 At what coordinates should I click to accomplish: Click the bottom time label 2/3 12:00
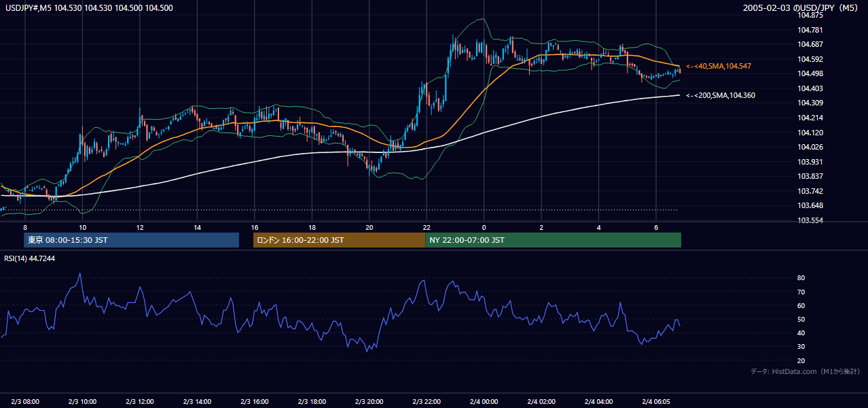pyautogui.click(x=141, y=401)
